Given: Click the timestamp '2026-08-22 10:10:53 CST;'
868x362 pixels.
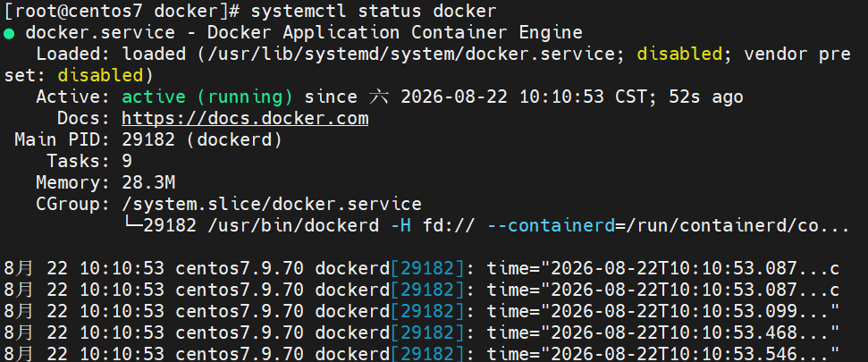Looking at the screenshot, I should pyautogui.click(x=530, y=97).
